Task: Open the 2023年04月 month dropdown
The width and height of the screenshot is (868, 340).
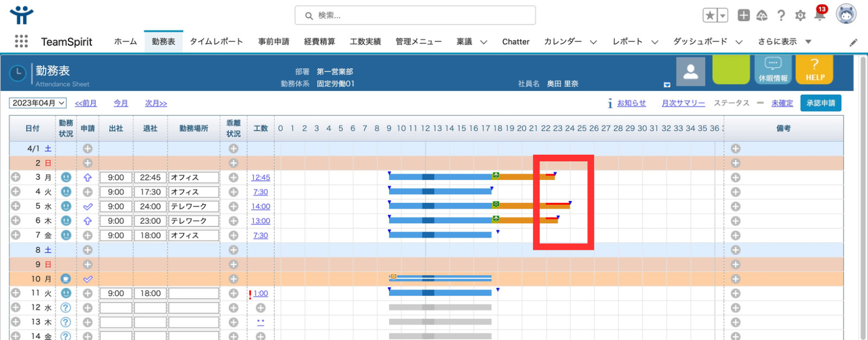Action: [38, 103]
